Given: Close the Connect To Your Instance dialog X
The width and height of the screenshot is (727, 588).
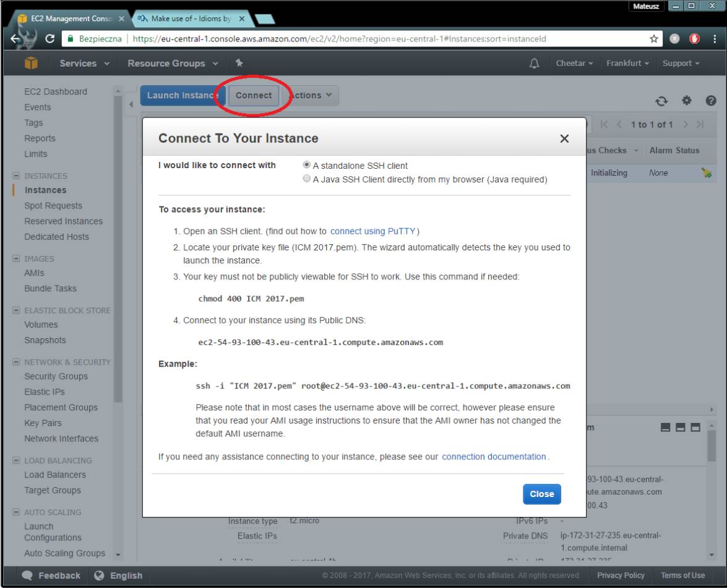Looking at the screenshot, I should [564, 139].
